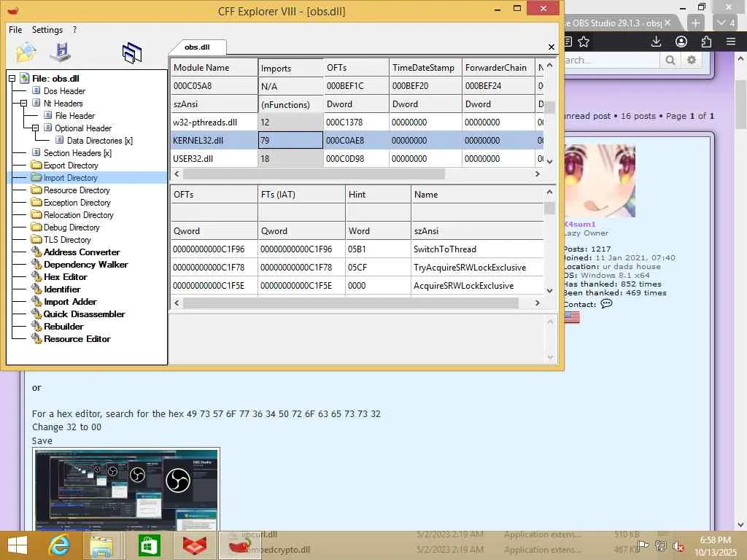Click the browser bookmark star icon

coord(584,42)
